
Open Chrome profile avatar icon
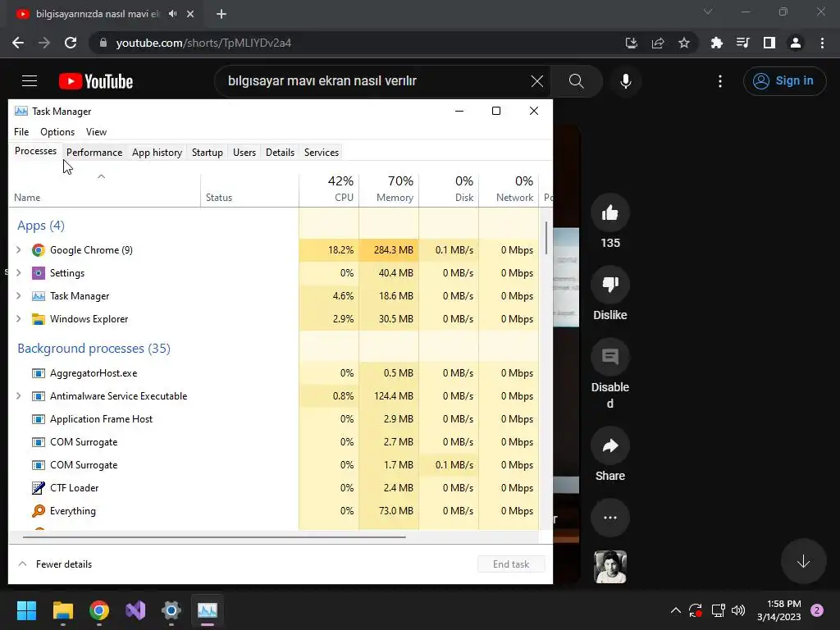tap(796, 43)
